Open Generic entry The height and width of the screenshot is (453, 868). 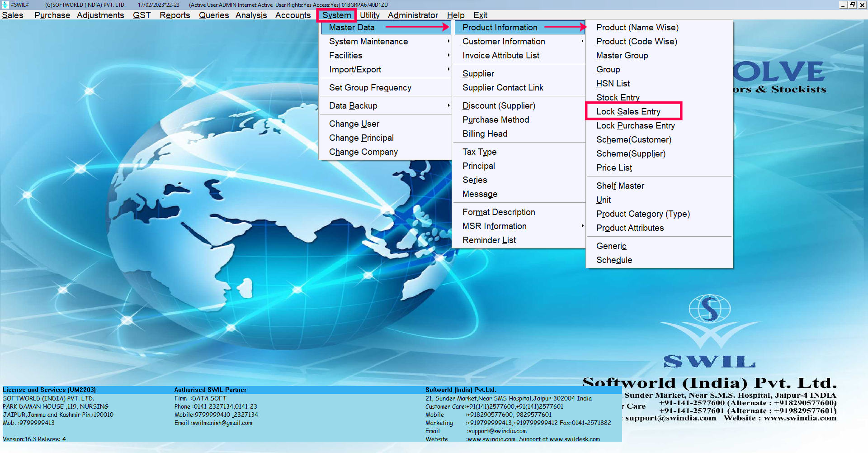point(659,246)
